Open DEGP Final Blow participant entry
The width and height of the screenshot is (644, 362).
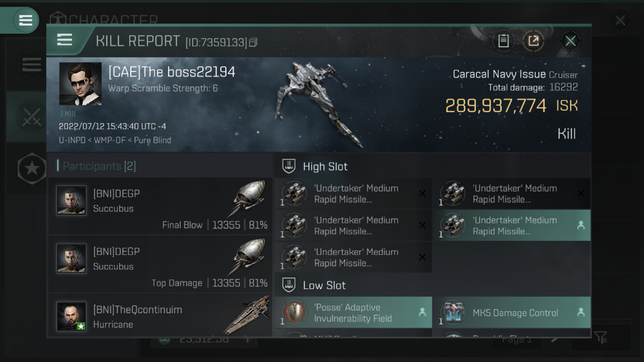(160, 206)
